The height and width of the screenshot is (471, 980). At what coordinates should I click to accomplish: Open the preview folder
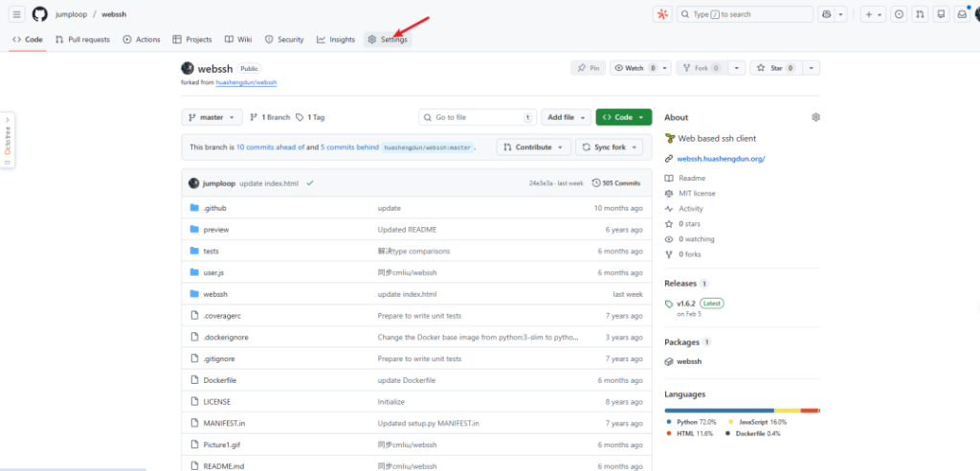(x=216, y=230)
